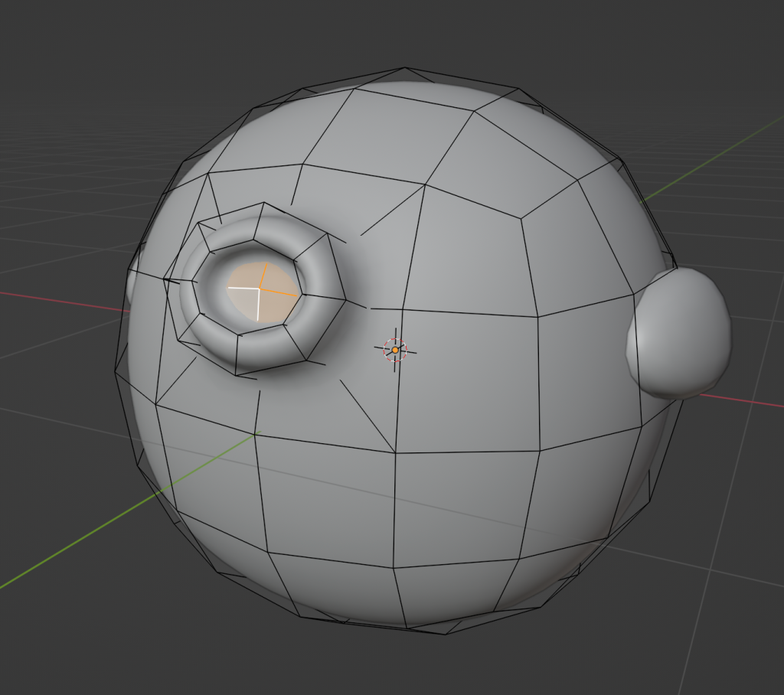Viewport: 784px width, 695px height.
Task: Click the center vertex where the eye's edges meet
Action: pos(260,289)
